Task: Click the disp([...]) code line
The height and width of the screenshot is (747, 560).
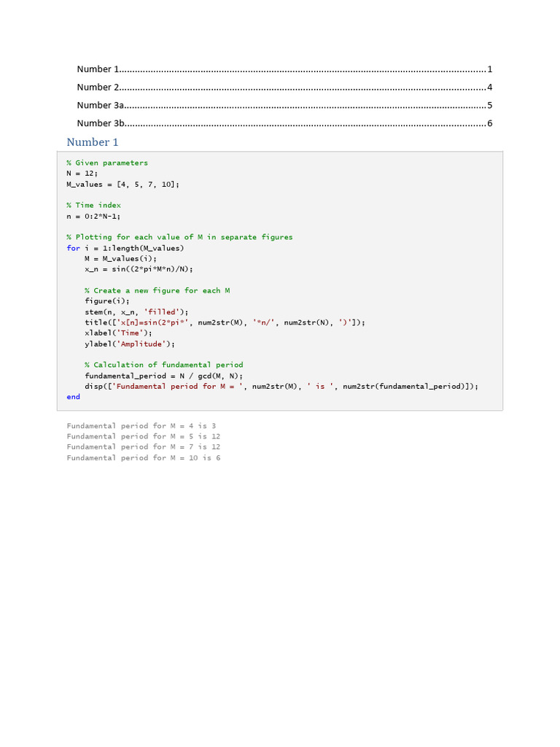Action: [281, 387]
